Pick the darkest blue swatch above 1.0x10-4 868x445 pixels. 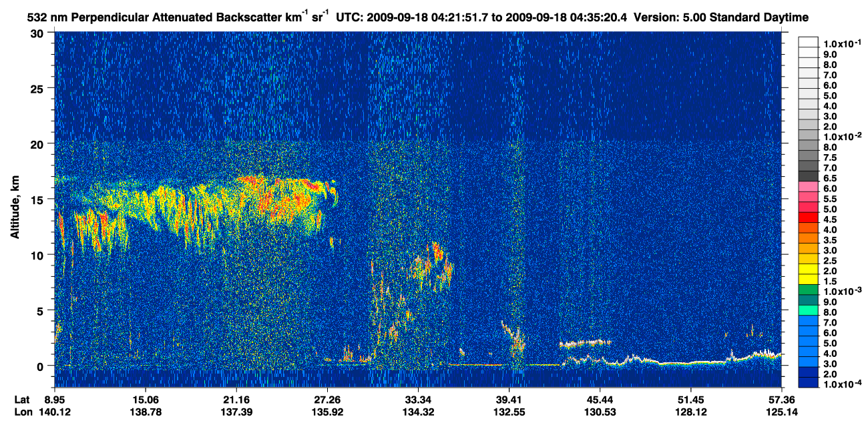coord(808,383)
